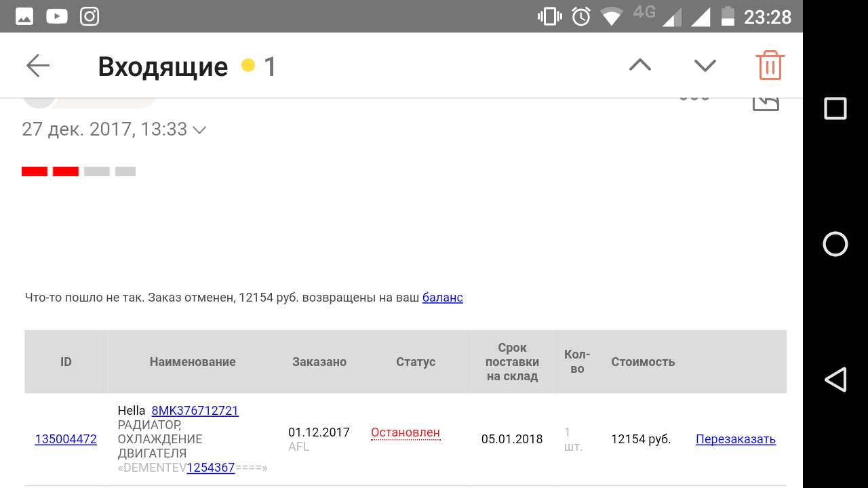868x488 pixels.
Task: Click the 'Остановлен' status text
Action: (406, 432)
